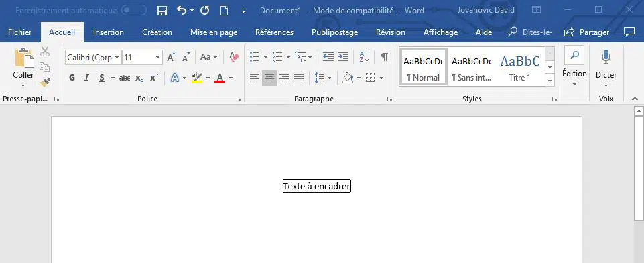
Task: Justify the text alignment
Action: pyautogui.click(x=299, y=78)
